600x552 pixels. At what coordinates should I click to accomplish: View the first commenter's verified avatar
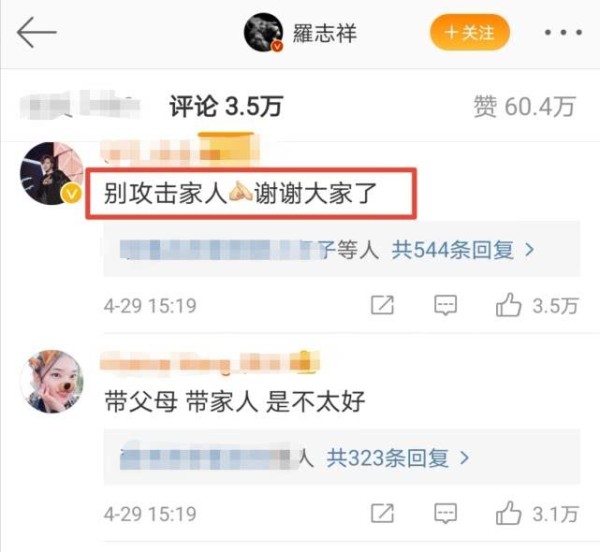click(x=52, y=174)
